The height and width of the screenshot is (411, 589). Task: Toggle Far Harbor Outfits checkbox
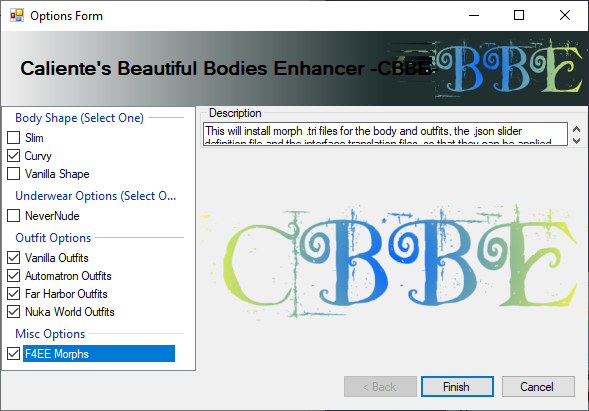[x=14, y=294]
